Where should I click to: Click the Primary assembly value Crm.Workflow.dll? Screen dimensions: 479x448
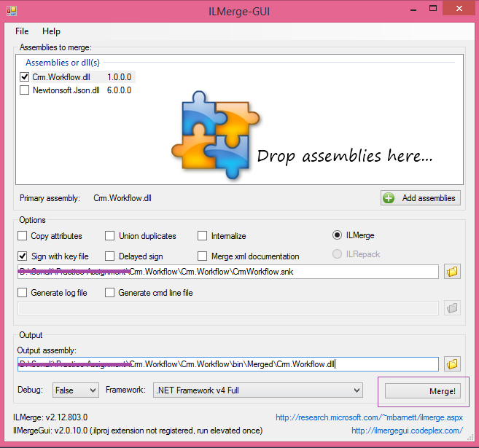(122, 198)
